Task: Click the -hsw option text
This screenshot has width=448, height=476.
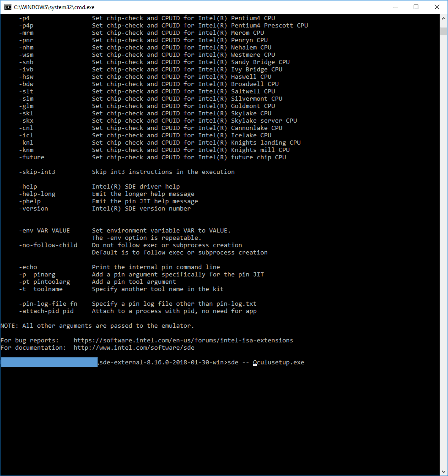Action: (26, 77)
